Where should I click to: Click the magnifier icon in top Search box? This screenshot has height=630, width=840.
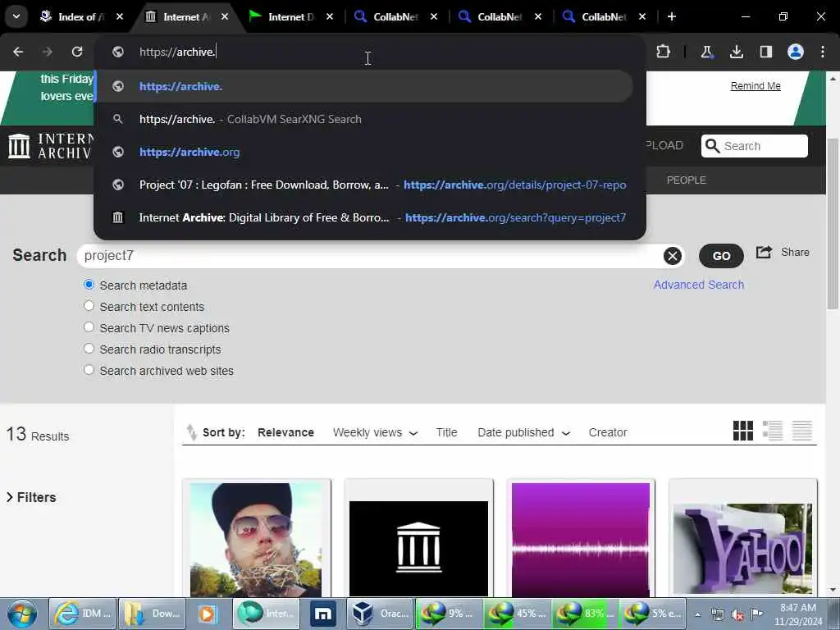[712, 146]
